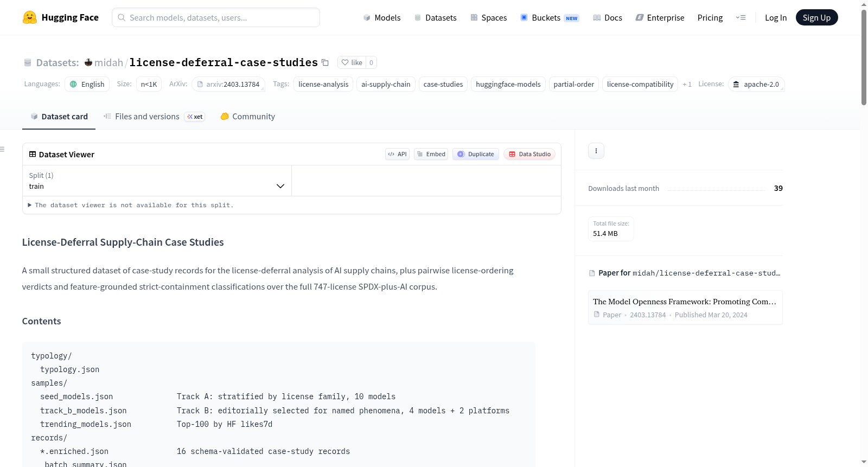Open the arxiv:2403.13784 tag
Screen dimensions: 868x467
228,84
